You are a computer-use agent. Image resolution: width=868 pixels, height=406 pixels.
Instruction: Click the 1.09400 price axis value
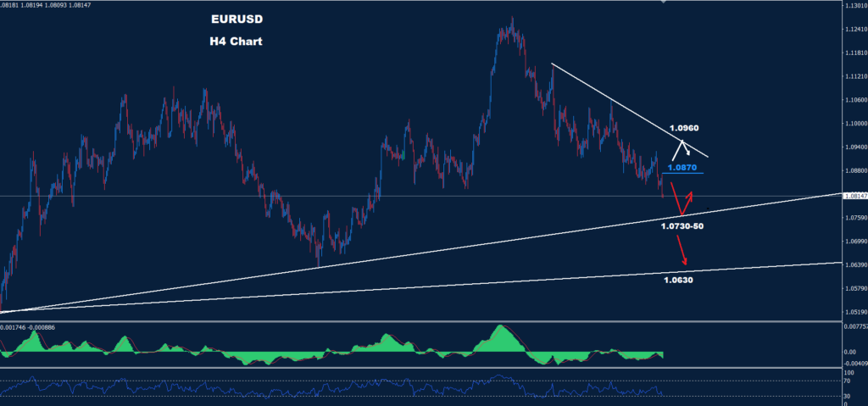pyautogui.click(x=856, y=147)
